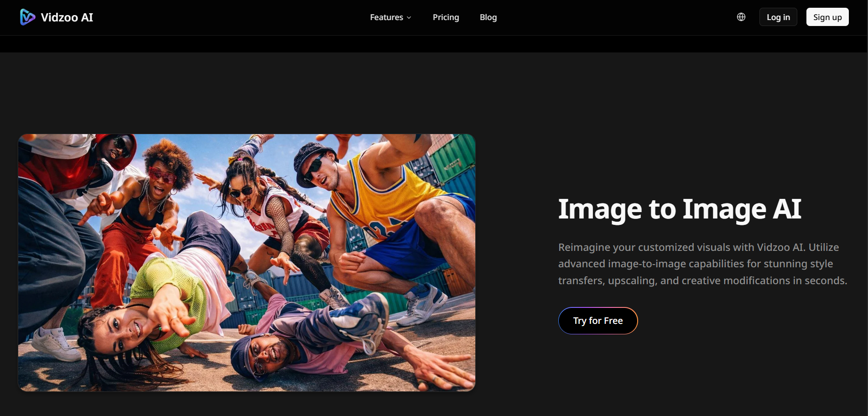Click the gradient-outlined Try for Free CTA
This screenshot has width=868, height=416.
tap(598, 321)
